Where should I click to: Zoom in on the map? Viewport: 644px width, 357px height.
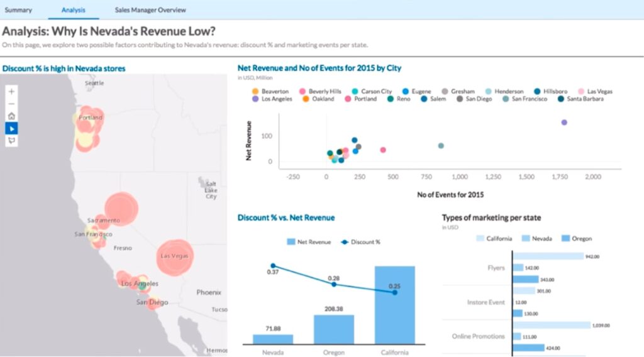pyautogui.click(x=11, y=91)
